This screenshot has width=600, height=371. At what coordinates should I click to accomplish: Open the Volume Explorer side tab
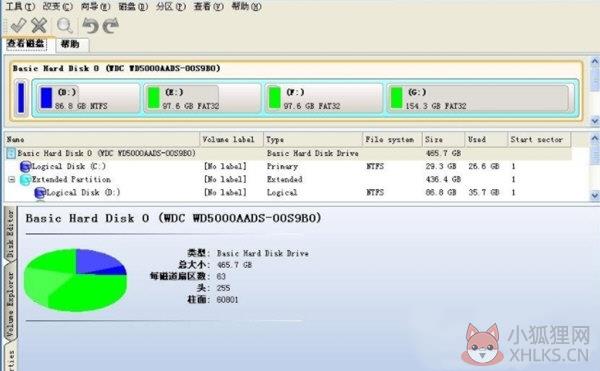point(10,304)
